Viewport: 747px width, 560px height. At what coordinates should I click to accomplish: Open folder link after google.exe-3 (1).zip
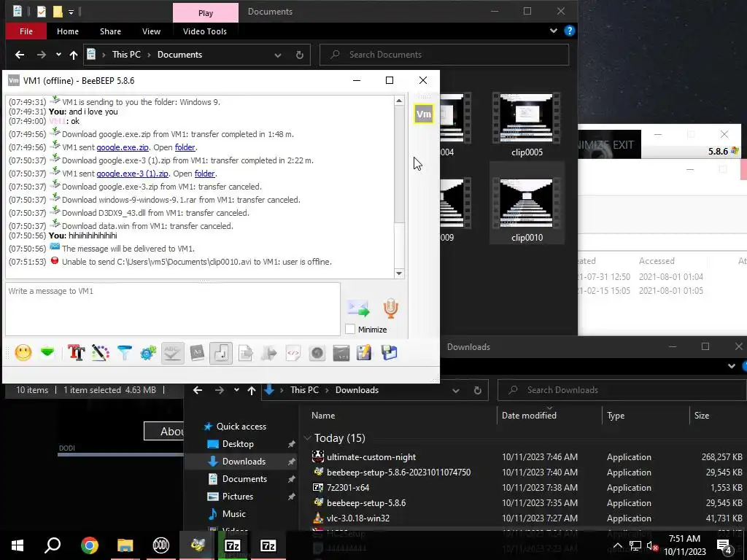(204, 174)
